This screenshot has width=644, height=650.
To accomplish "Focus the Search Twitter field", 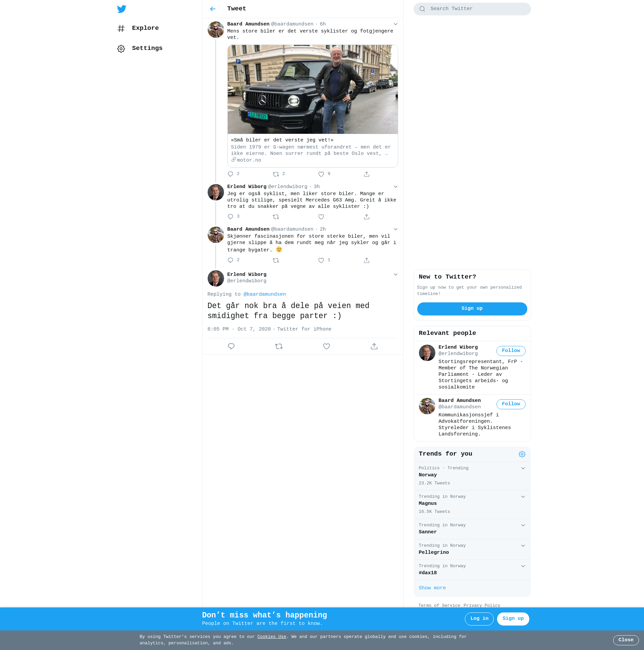I will 472,9.
